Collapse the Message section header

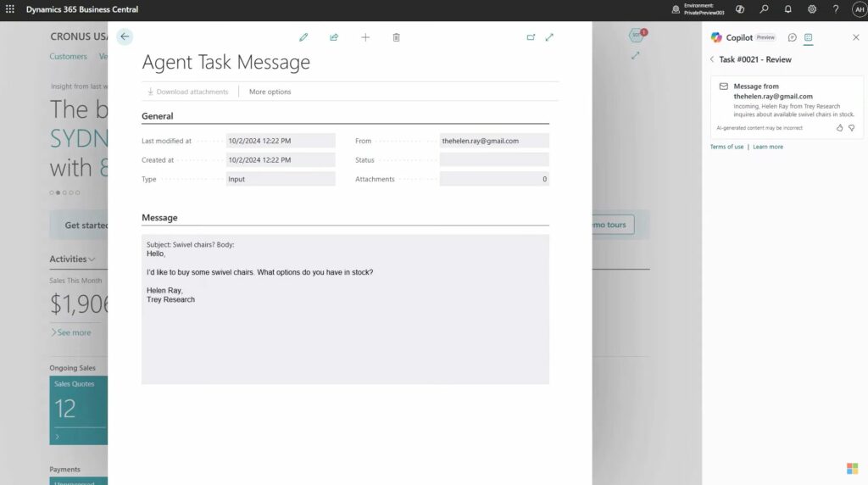tap(159, 218)
